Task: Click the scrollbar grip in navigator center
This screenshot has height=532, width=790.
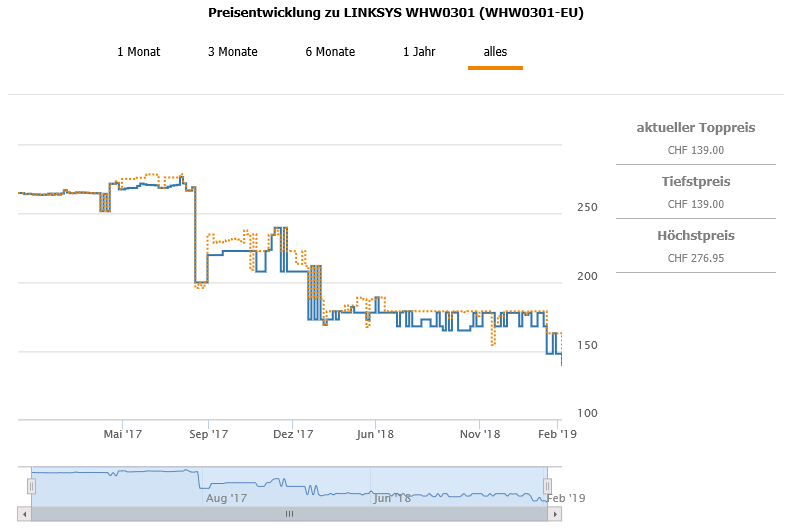Action: point(289,514)
